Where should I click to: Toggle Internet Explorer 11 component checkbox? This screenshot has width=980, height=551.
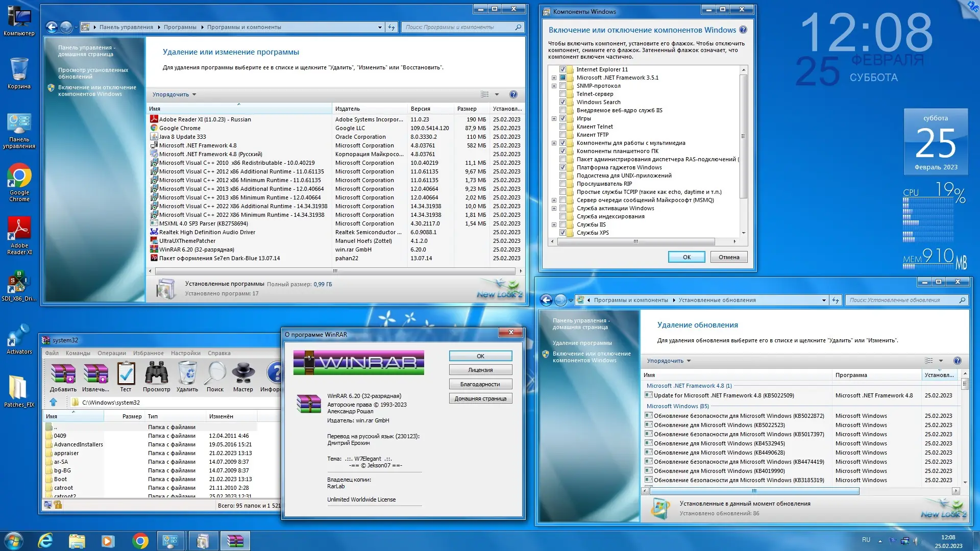(x=562, y=69)
